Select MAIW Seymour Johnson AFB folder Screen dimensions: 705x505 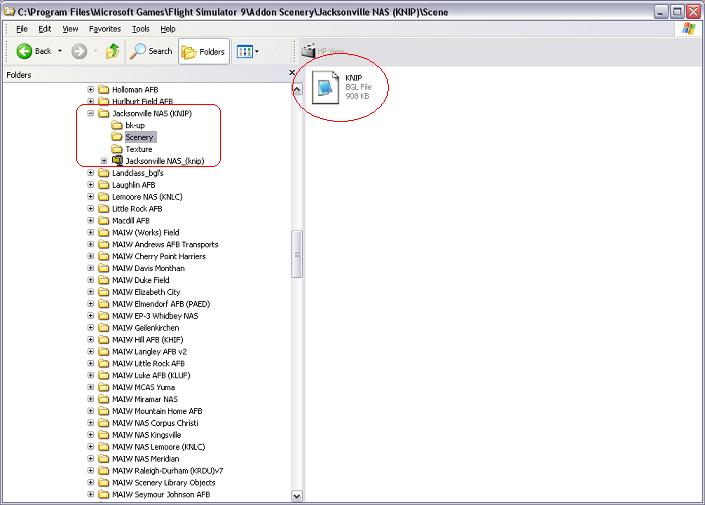coord(161,495)
